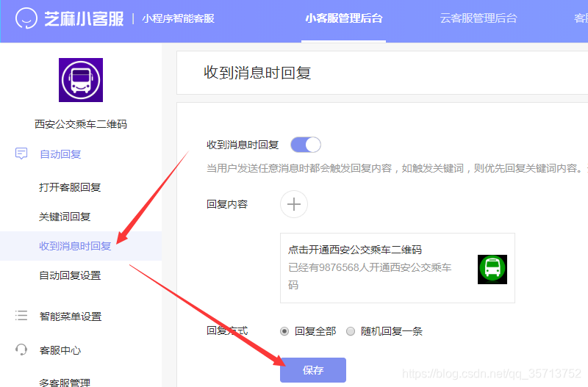This screenshot has width=588, height=387.
Task: Click the 小程序智能客服 subtitle text
Action: click(x=178, y=18)
